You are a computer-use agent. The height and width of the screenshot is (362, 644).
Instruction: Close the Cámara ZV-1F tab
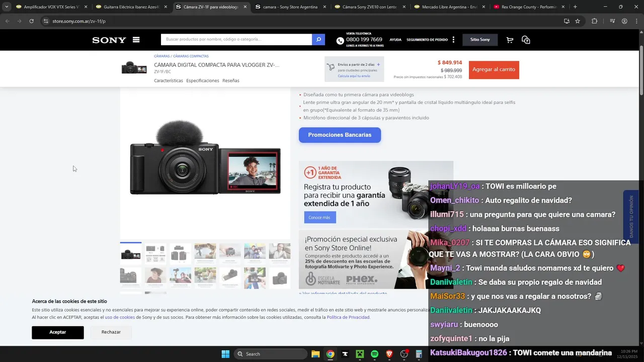[x=245, y=7]
